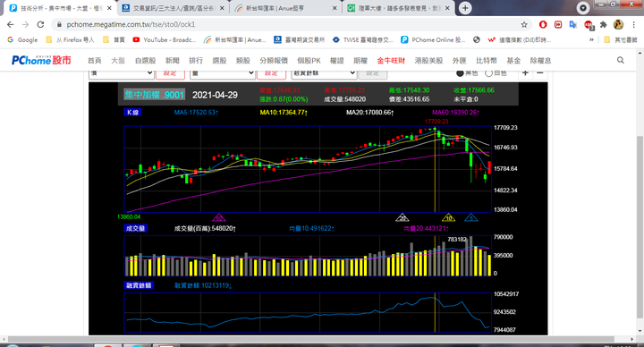Open the Extensions puzzle menu
The width and height of the screenshot is (644, 347).
604,25
